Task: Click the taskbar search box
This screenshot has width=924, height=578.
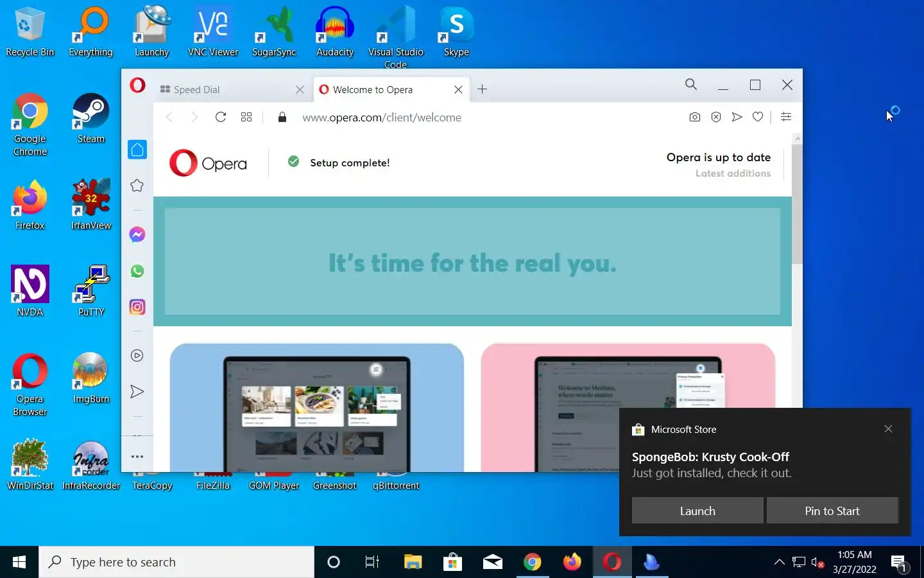Action: pyautogui.click(x=176, y=562)
